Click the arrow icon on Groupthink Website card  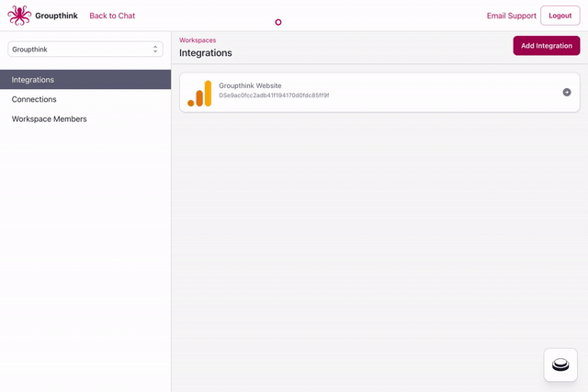point(567,92)
